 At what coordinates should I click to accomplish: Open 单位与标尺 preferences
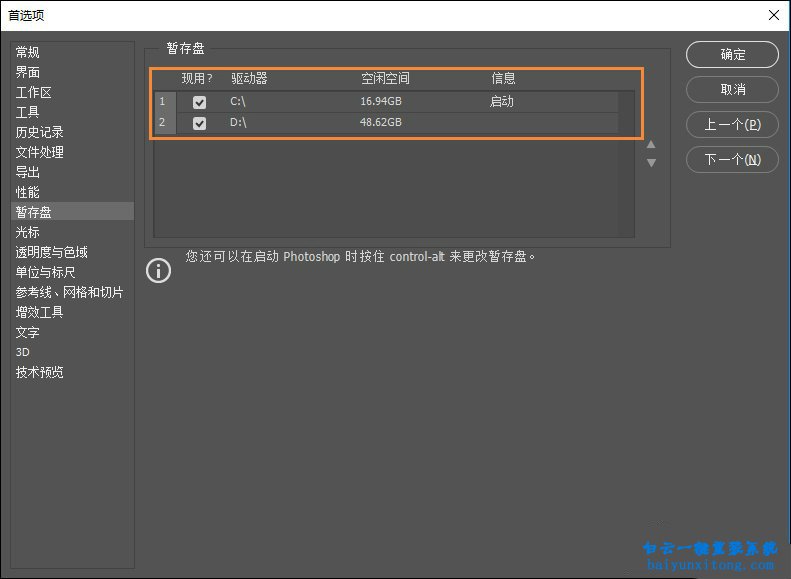pos(45,272)
